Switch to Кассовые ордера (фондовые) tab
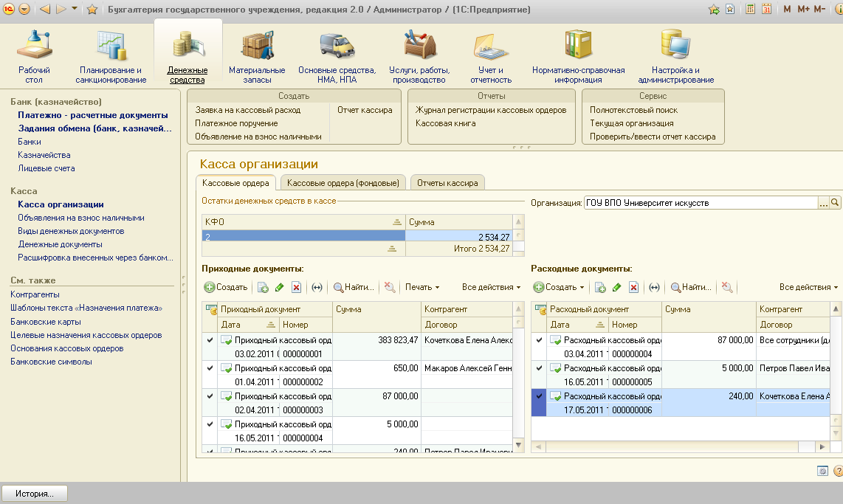 click(x=343, y=183)
